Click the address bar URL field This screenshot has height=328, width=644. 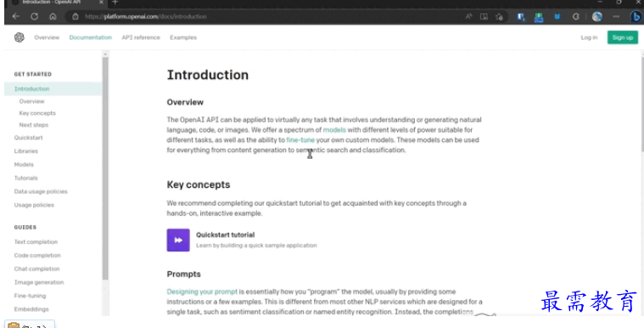(x=267, y=16)
